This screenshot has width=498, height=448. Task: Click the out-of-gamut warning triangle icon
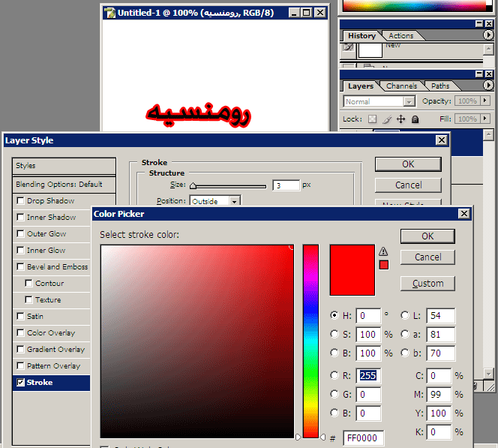tap(384, 251)
